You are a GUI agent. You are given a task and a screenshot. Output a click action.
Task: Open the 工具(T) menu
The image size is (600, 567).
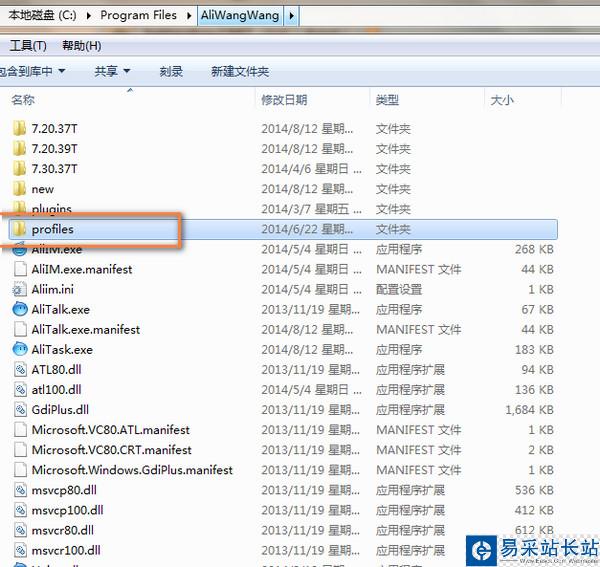click(x=28, y=46)
